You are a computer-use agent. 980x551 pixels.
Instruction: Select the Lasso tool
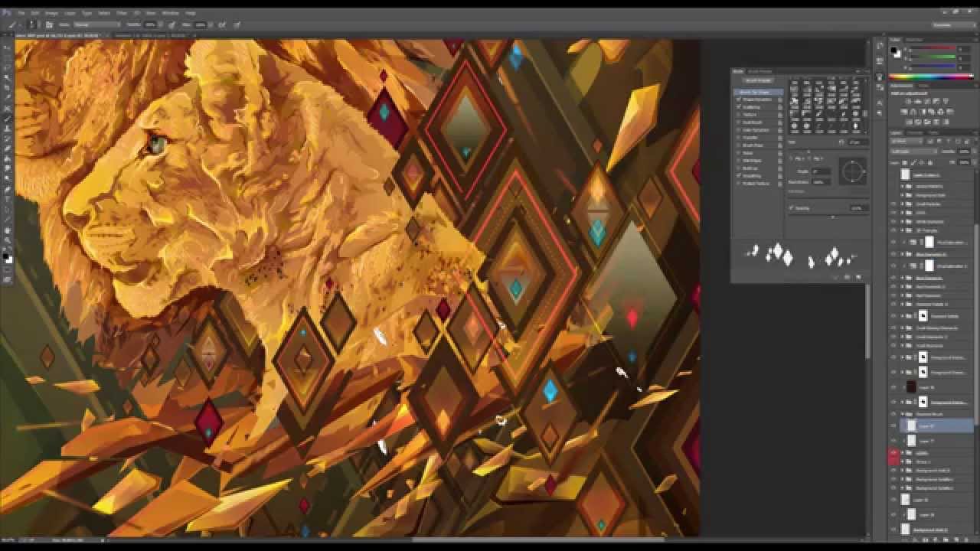8,68
